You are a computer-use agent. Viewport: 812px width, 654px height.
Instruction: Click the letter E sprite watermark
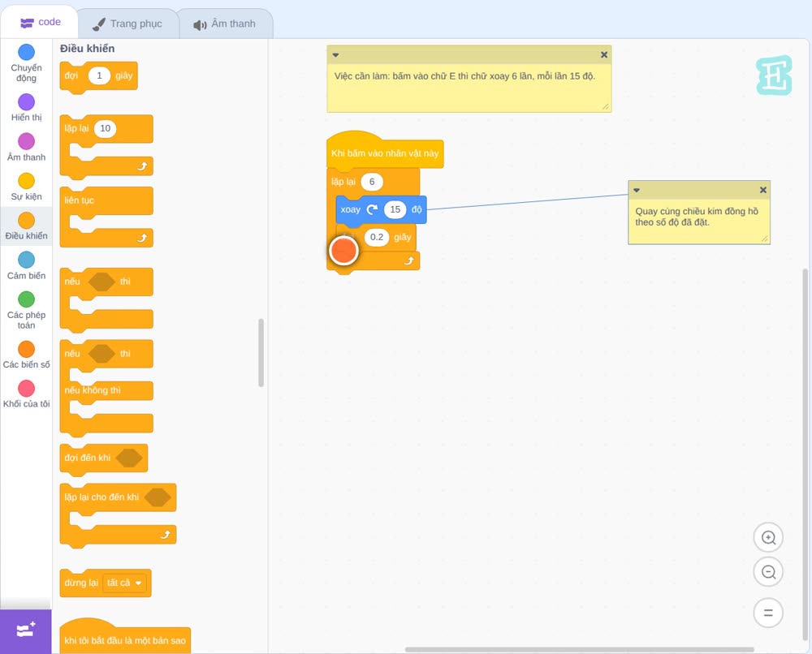774,75
